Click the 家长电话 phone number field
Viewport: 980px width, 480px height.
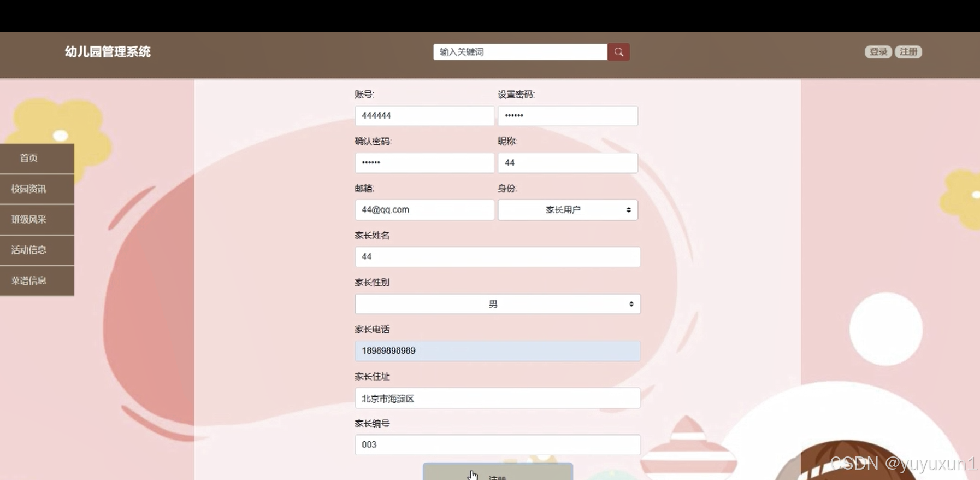click(498, 351)
